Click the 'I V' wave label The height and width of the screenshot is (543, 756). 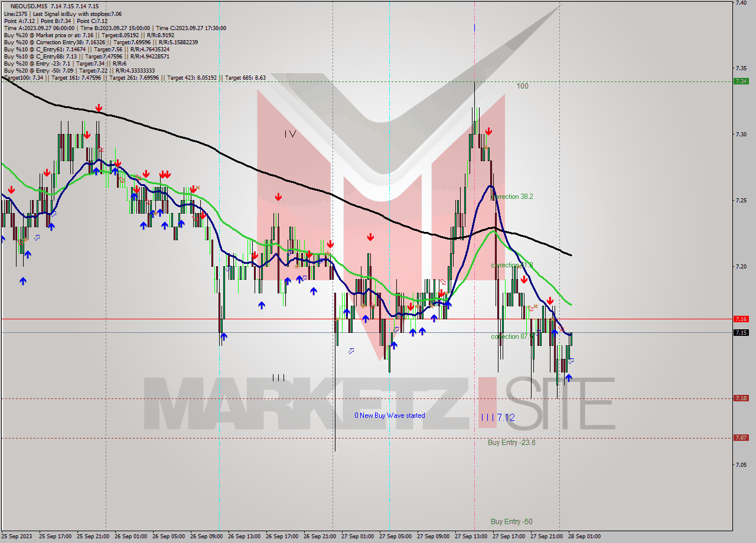tap(290, 134)
